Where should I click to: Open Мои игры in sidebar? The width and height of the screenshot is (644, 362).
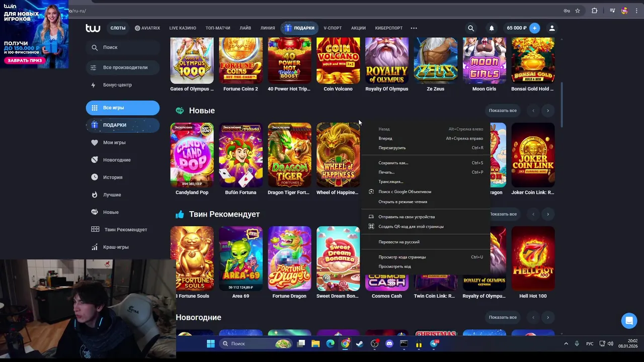(x=123, y=142)
